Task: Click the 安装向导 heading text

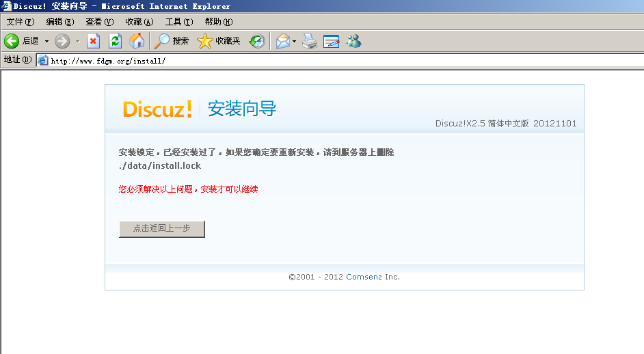Action: (242, 109)
